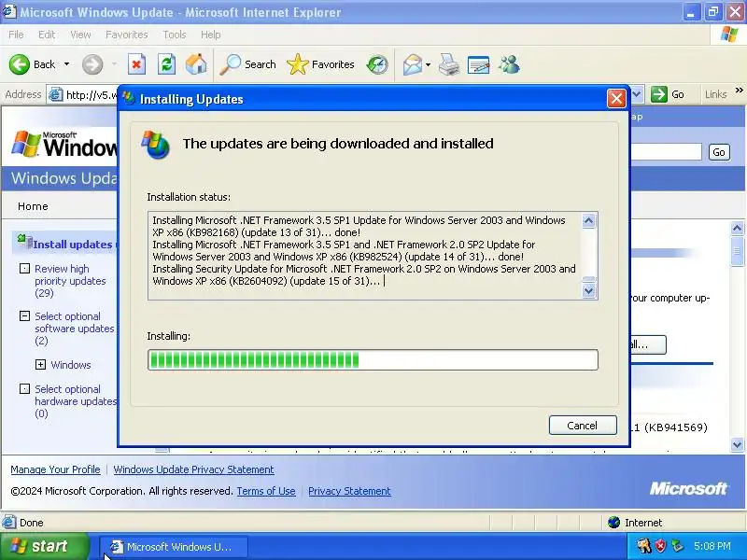The image size is (747, 560).
Task: Open the File menu
Action: point(16,35)
